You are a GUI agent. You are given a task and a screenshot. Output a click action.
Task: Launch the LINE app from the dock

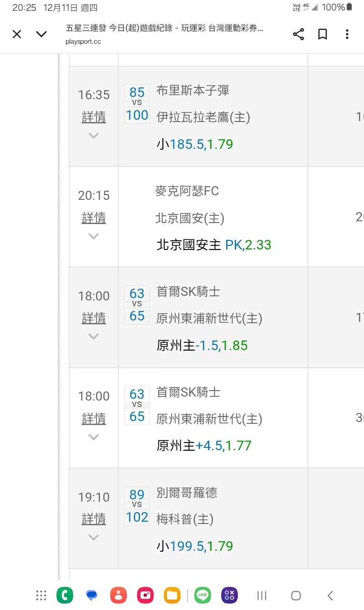coord(202,595)
